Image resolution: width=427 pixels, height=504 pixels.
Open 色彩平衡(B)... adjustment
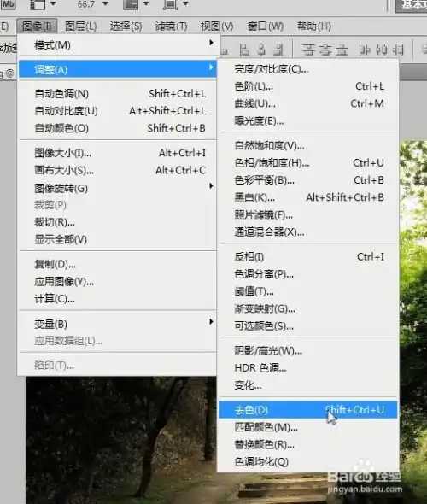[x=307, y=180]
